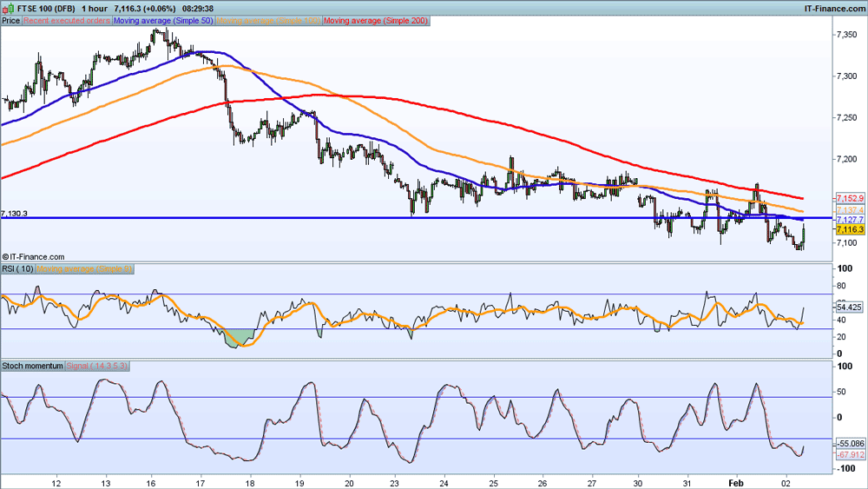Click the 54.425 RSI value tag
This screenshot has height=489, width=868.
[849, 307]
